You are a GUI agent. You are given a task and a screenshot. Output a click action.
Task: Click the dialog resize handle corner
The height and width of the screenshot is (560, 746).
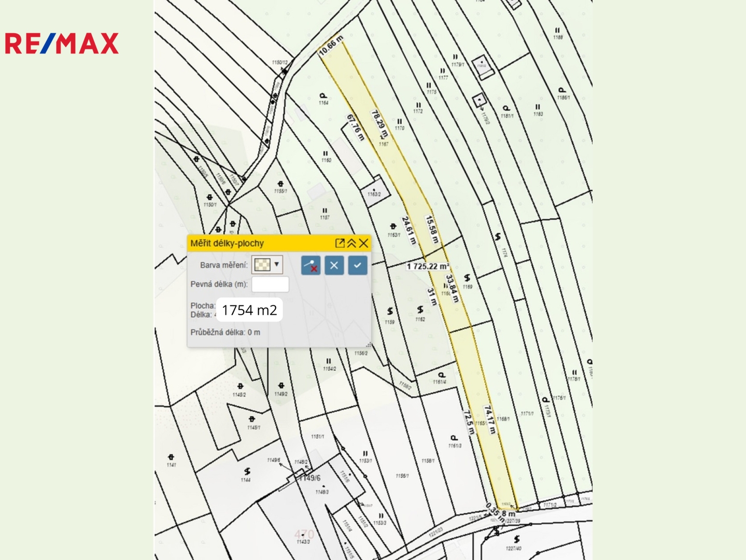click(369, 344)
